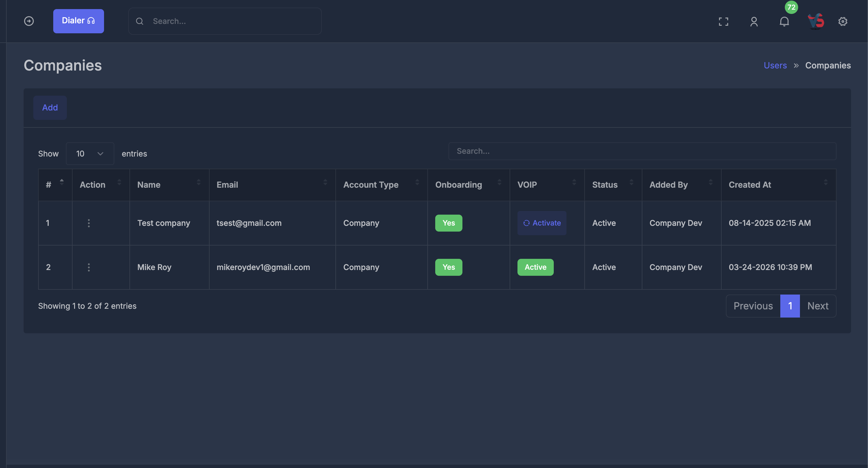Click Onboarding Yes badge for Mike Roy
This screenshot has width=868, height=468.
pyautogui.click(x=449, y=267)
